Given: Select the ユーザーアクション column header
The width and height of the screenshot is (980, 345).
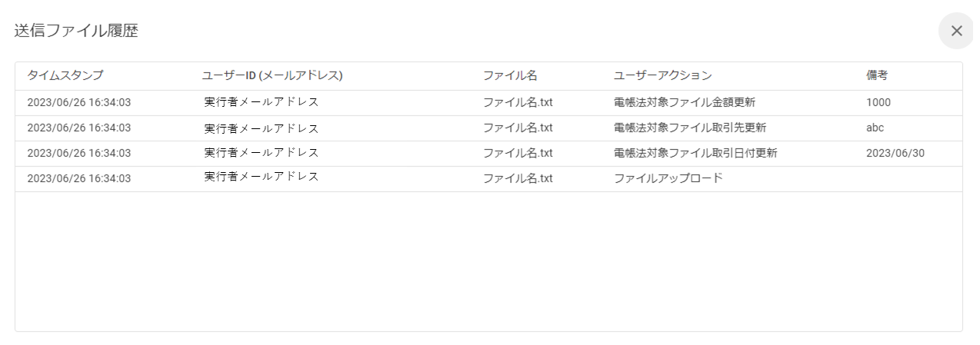Looking at the screenshot, I should click(662, 75).
